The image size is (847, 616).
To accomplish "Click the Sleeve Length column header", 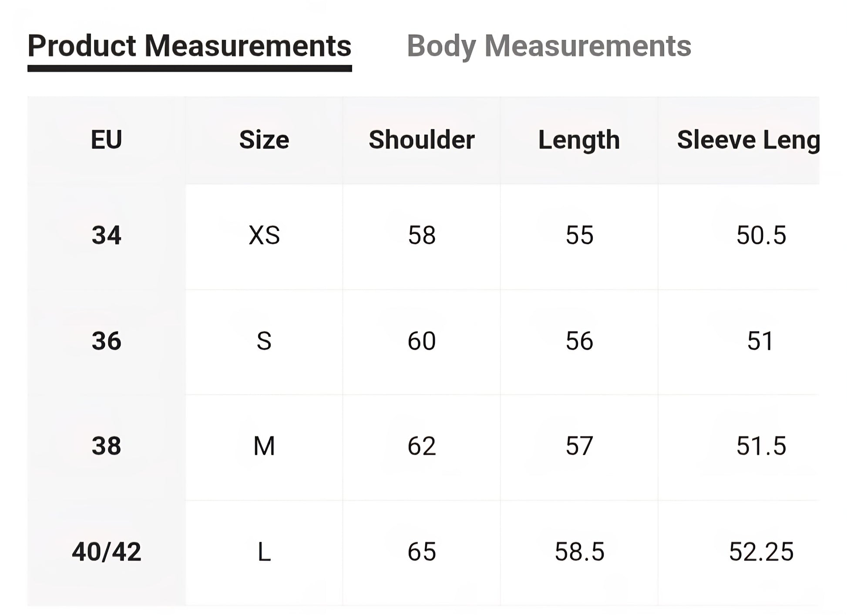I will 748,140.
